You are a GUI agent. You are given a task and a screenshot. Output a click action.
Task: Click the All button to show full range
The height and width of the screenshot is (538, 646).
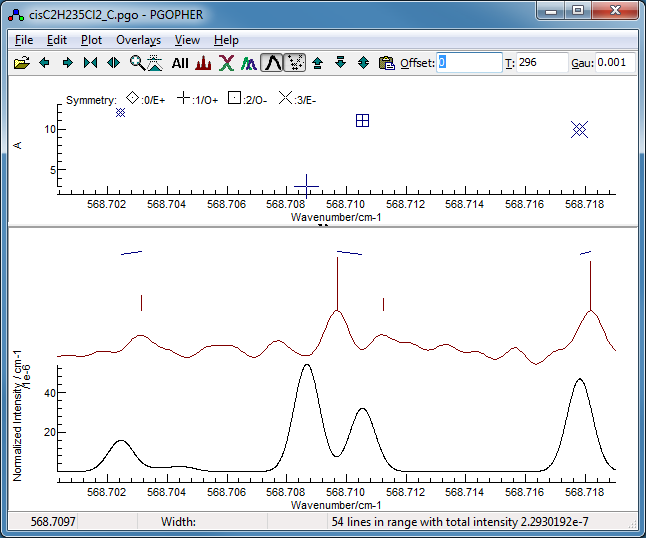pyautogui.click(x=180, y=63)
